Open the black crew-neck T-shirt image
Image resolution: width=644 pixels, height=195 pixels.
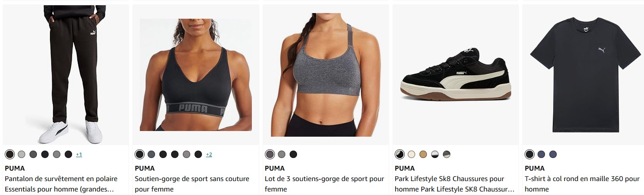click(585, 74)
